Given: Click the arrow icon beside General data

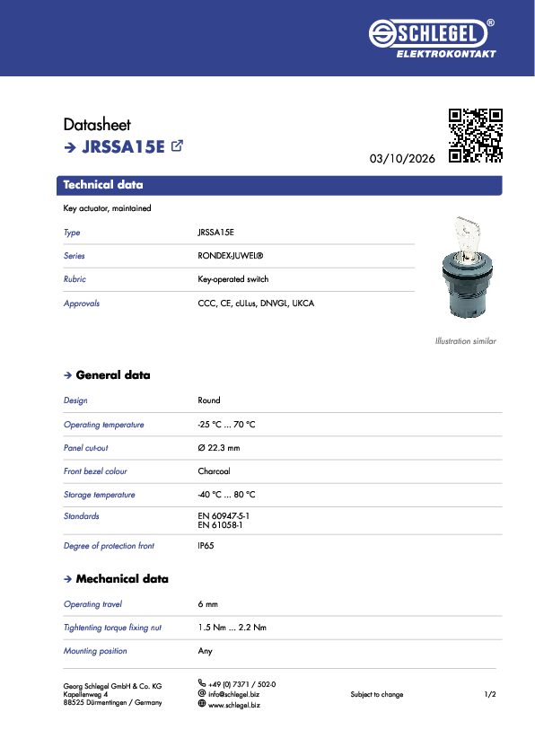Looking at the screenshot, I should point(68,375).
